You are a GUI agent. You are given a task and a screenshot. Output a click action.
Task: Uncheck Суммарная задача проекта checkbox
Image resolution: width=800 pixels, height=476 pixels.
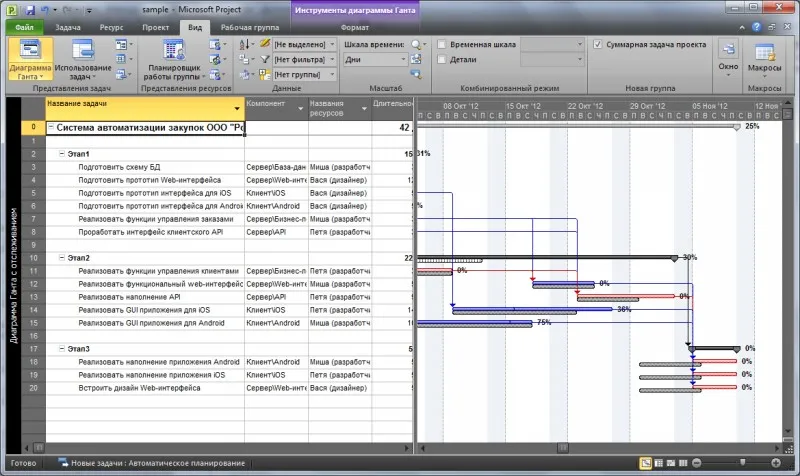597,44
